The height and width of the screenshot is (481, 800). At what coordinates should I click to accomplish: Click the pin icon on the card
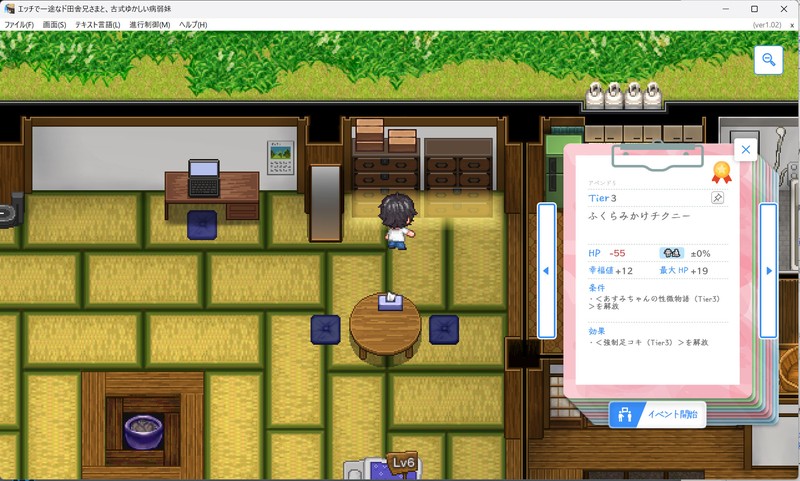717,199
